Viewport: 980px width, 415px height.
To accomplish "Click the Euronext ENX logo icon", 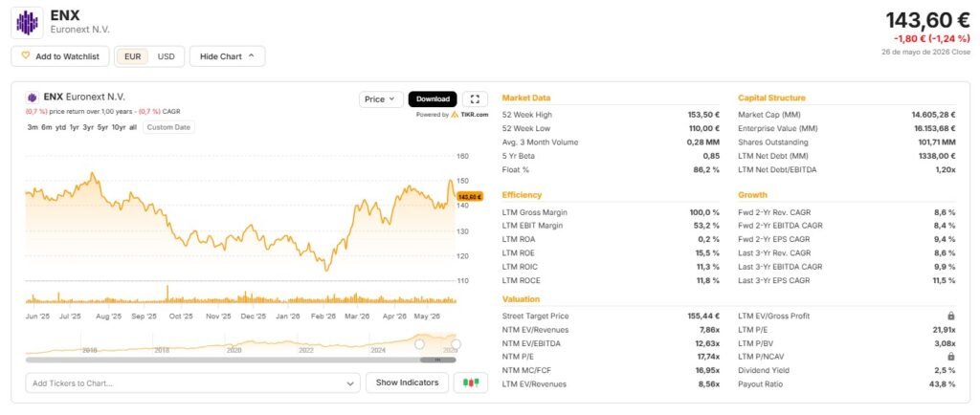I will (x=27, y=22).
